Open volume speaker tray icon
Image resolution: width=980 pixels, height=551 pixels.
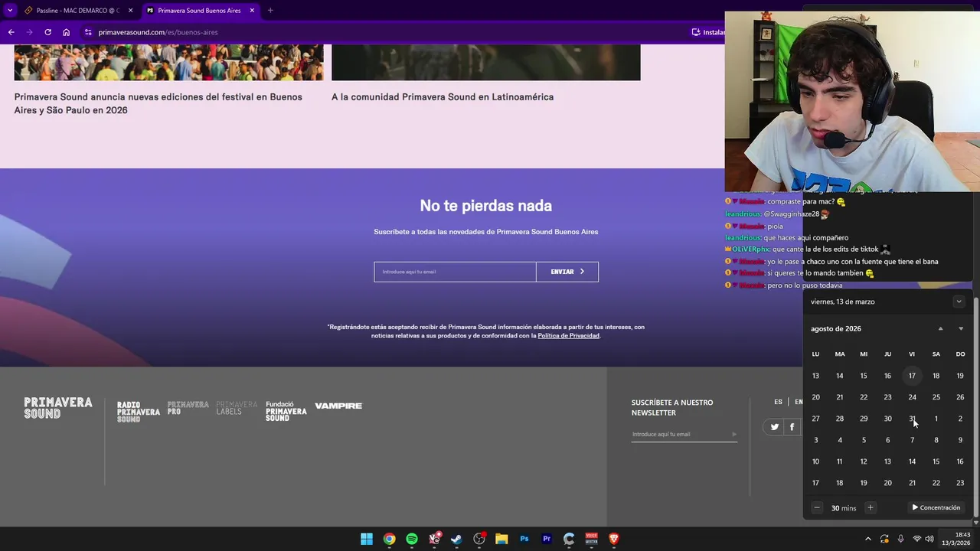click(x=929, y=539)
